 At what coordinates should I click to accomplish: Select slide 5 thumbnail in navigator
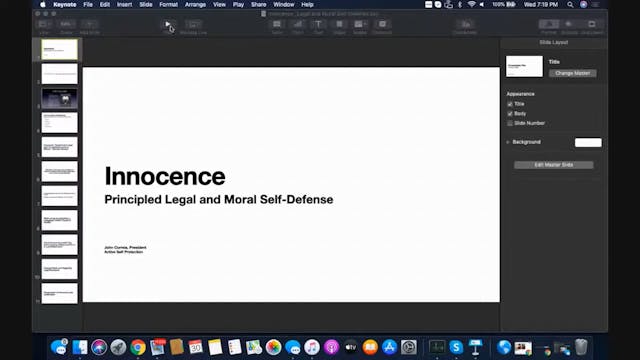coord(60,147)
